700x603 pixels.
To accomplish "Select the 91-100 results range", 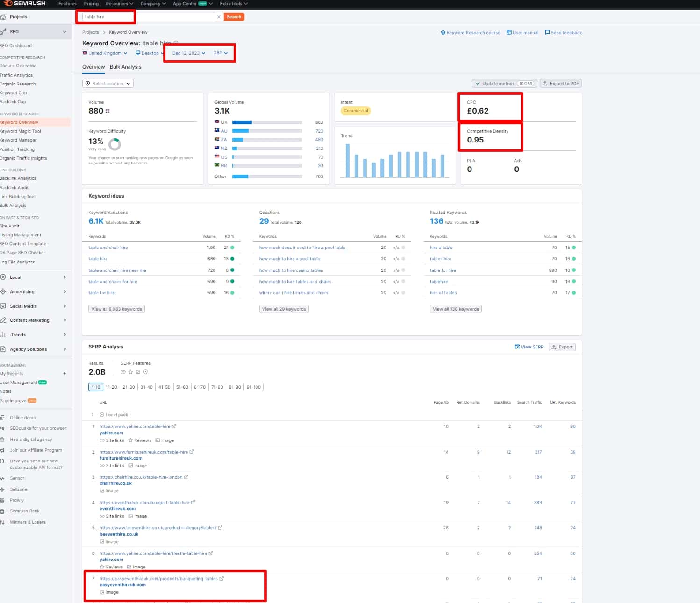I will [254, 387].
